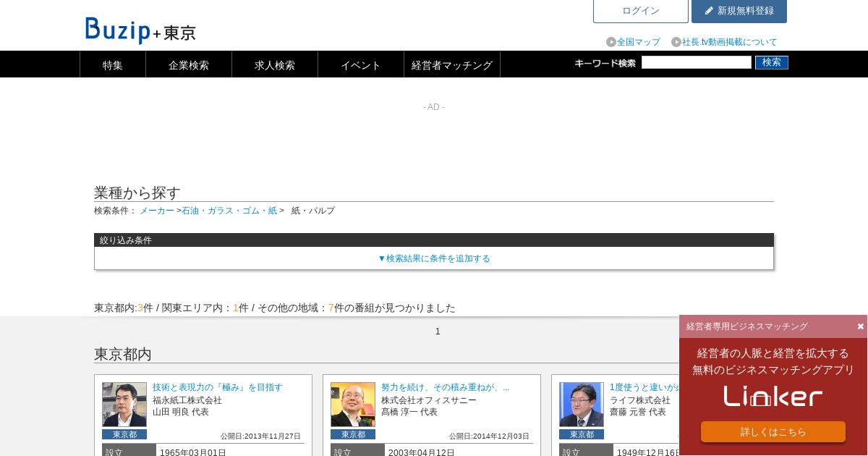Screen dimensions: 868x456
Task: Click 東京都 tag under ライフ株式会社 card
Action: pyautogui.click(x=582, y=434)
